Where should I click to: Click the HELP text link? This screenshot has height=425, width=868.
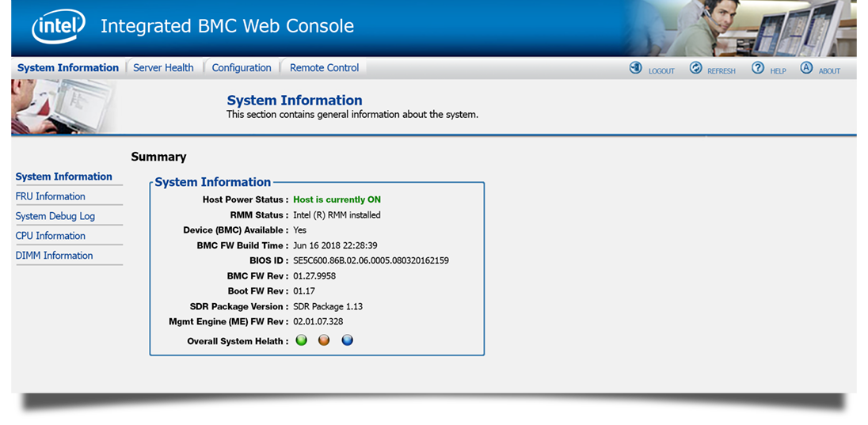[x=778, y=71]
